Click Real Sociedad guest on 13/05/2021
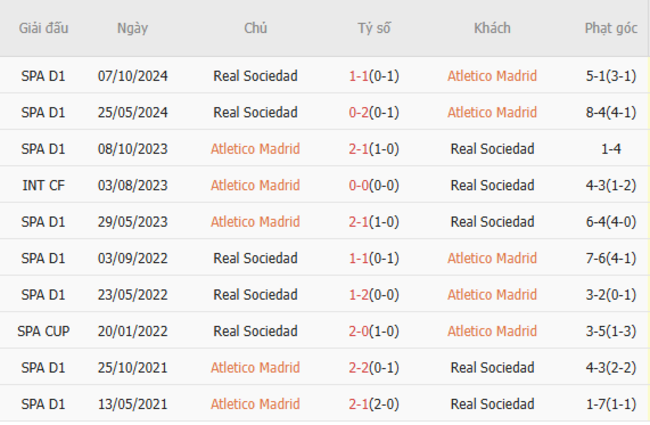The width and height of the screenshot is (650, 425). click(x=492, y=404)
